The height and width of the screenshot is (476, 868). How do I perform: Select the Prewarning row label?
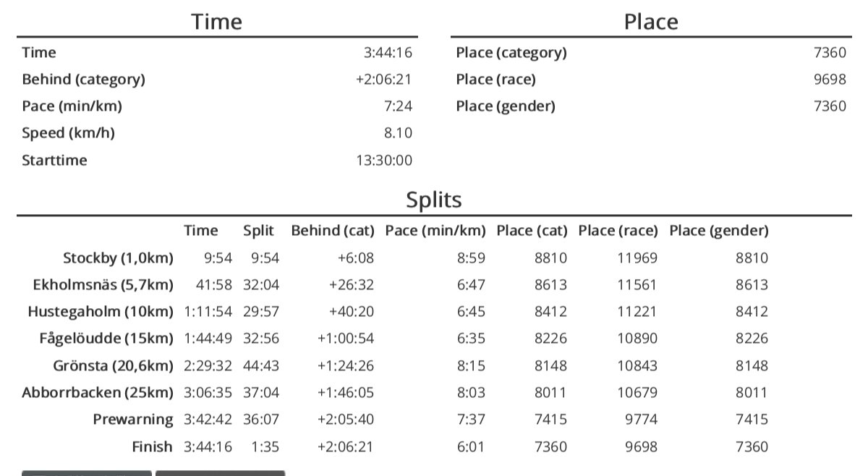pyautogui.click(x=133, y=420)
